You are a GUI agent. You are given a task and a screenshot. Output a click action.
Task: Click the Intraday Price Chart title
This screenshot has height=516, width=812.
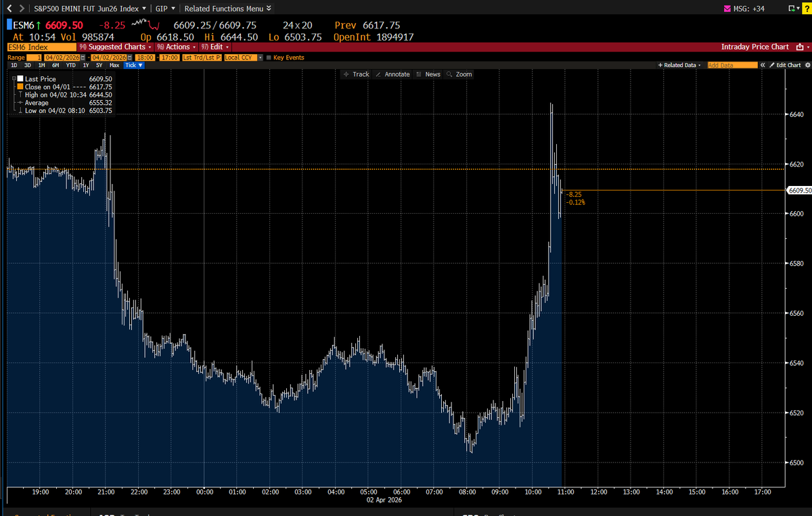(x=754, y=47)
